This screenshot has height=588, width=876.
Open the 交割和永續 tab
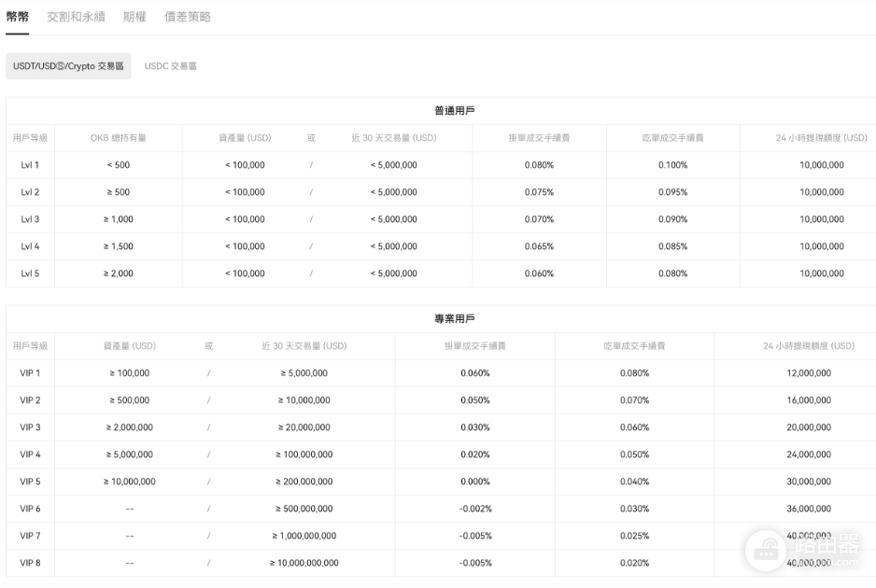tap(76, 17)
